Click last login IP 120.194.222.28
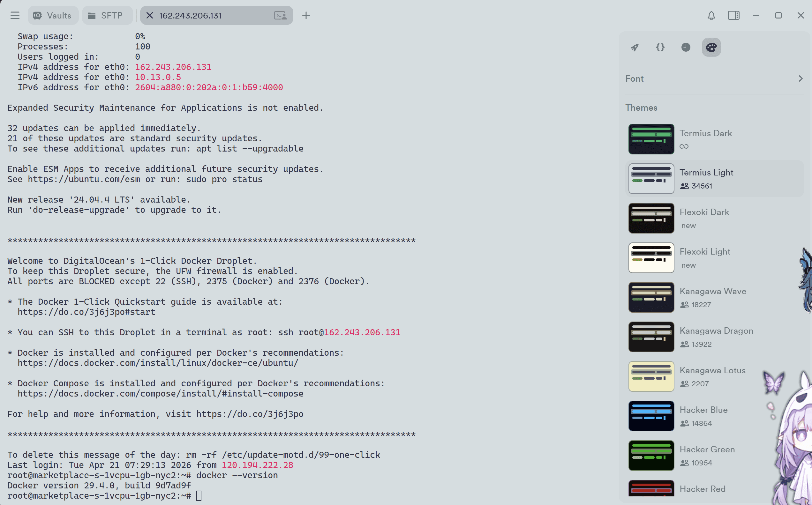812x505 pixels. tap(257, 465)
